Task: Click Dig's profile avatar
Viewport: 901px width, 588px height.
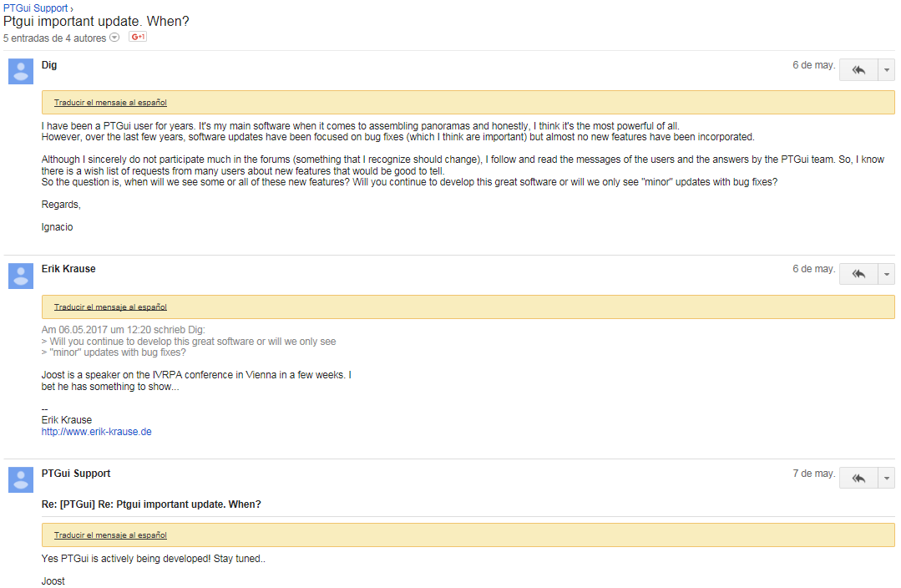Action: [x=21, y=71]
